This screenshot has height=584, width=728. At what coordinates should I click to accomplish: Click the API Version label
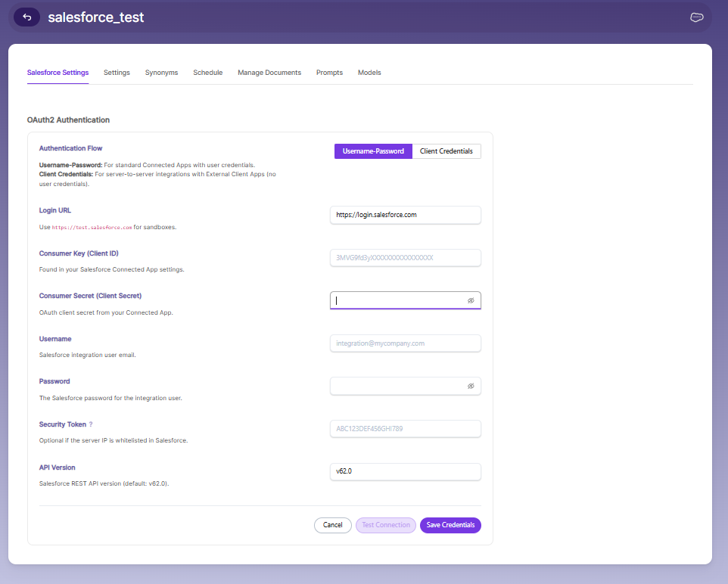tap(57, 468)
